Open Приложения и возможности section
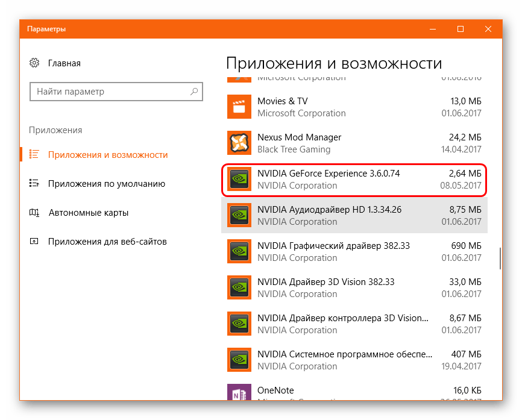Screen dimensions: 522x420 point(107,155)
